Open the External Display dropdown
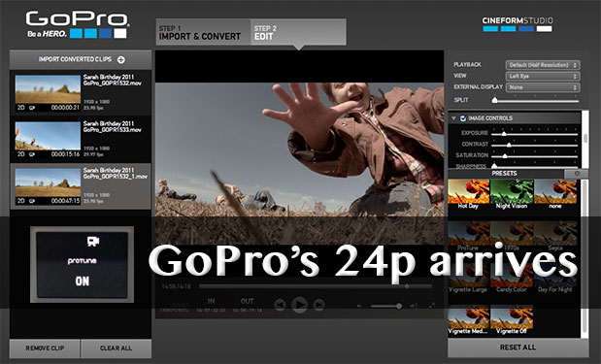The height and width of the screenshot is (364, 601). 543,87
